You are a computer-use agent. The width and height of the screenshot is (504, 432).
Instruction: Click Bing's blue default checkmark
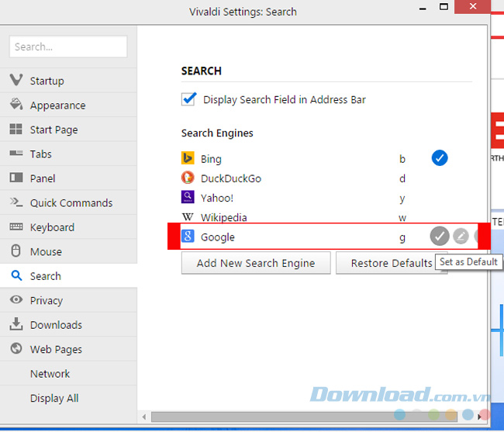(440, 158)
